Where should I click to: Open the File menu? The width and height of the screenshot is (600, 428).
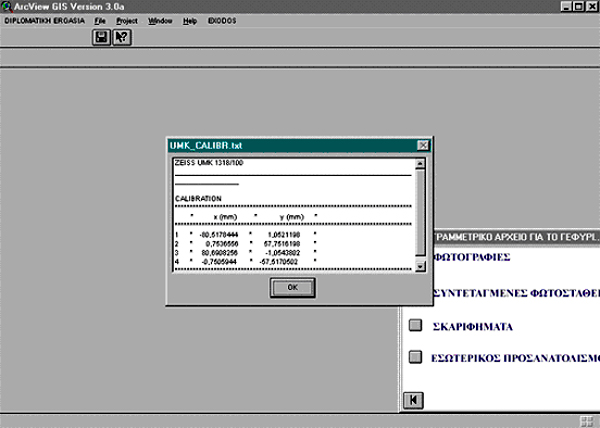pos(100,21)
